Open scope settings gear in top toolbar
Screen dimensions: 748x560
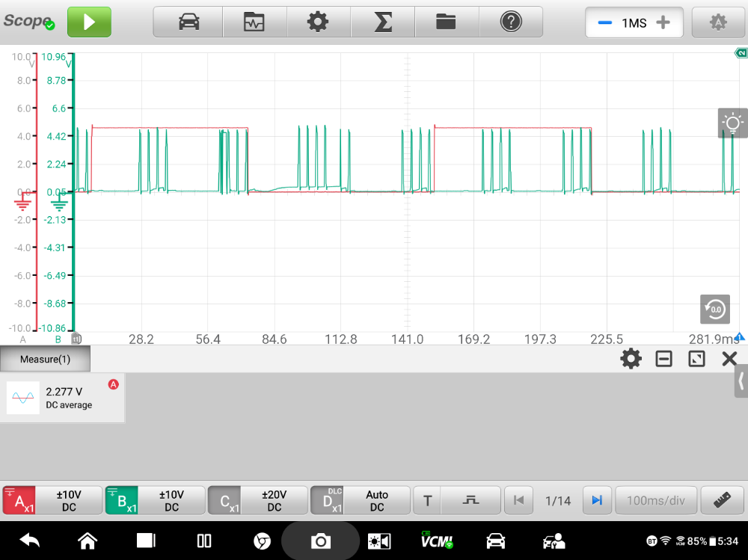coord(318,22)
